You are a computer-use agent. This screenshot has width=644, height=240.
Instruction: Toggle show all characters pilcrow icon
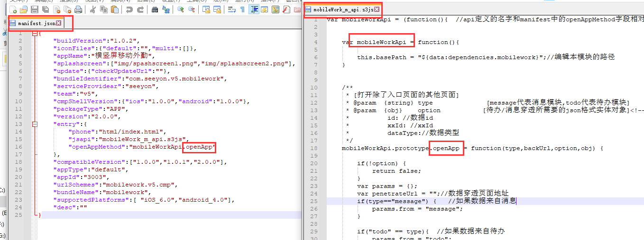(x=242, y=9)
